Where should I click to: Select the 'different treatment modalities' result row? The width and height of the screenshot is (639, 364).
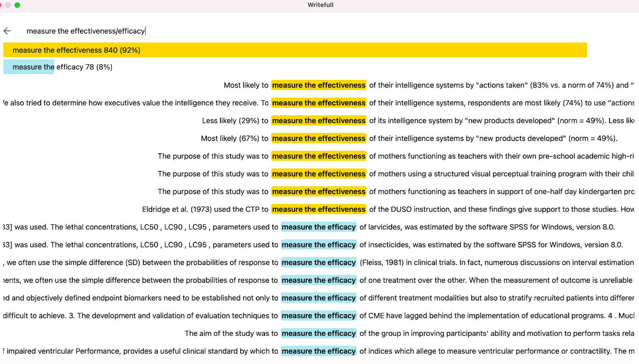pyautogui.click(x=319, y=298)
